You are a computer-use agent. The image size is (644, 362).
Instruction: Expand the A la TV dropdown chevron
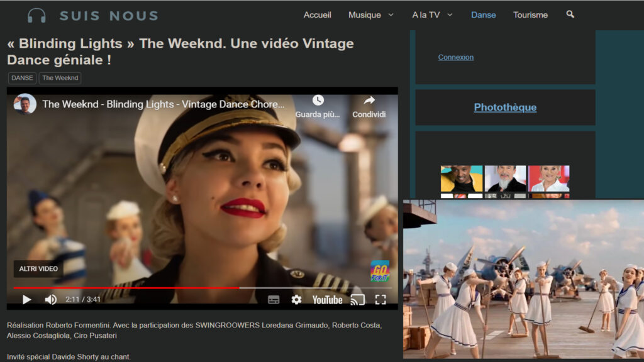click(450, 15)
